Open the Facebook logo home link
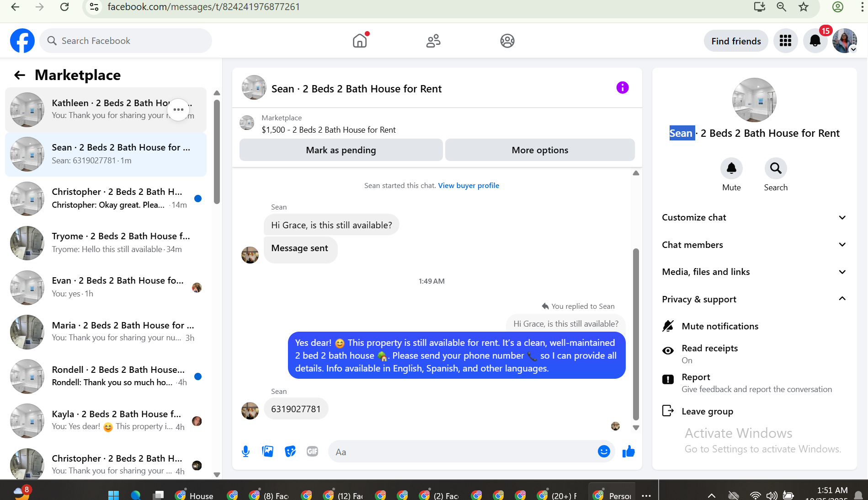This screenshot has width=868, height=500. click(x=22, y=41)
